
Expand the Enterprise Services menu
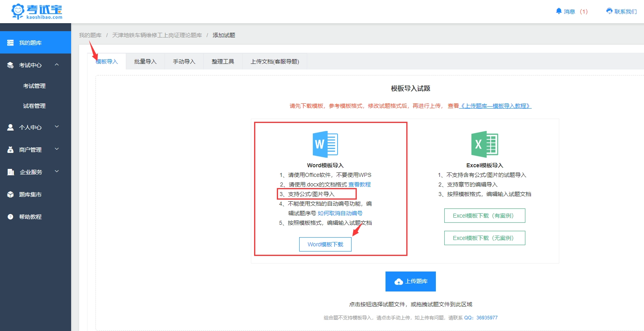pyautogui.click(x=57, y=172)
